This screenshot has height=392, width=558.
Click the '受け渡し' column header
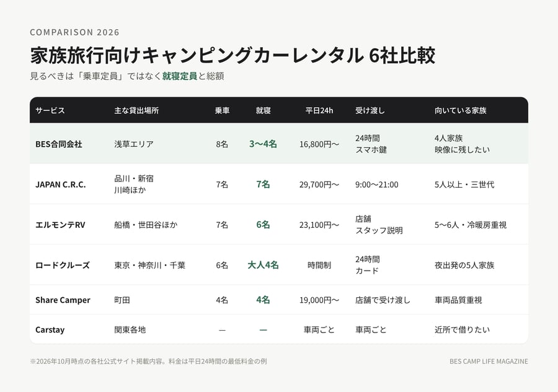pyautogui.click(x=370, y=110)
